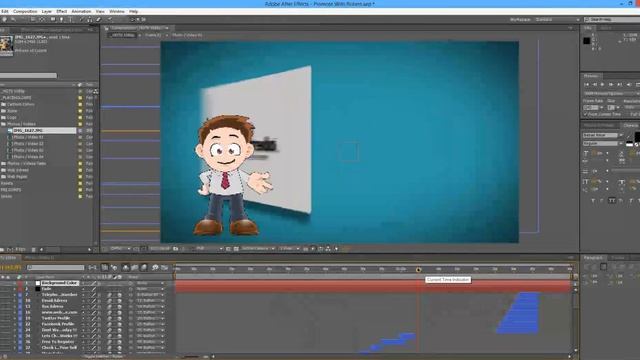Take a snapshot of the viewer
The height and width of the screenshot is (360, 640).
[x=176, y=248]
